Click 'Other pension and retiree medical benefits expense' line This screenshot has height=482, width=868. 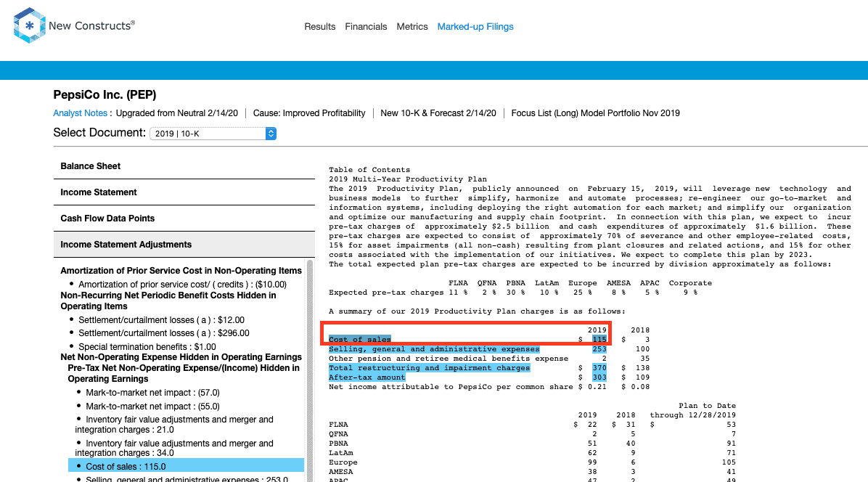tap(449, 358)
